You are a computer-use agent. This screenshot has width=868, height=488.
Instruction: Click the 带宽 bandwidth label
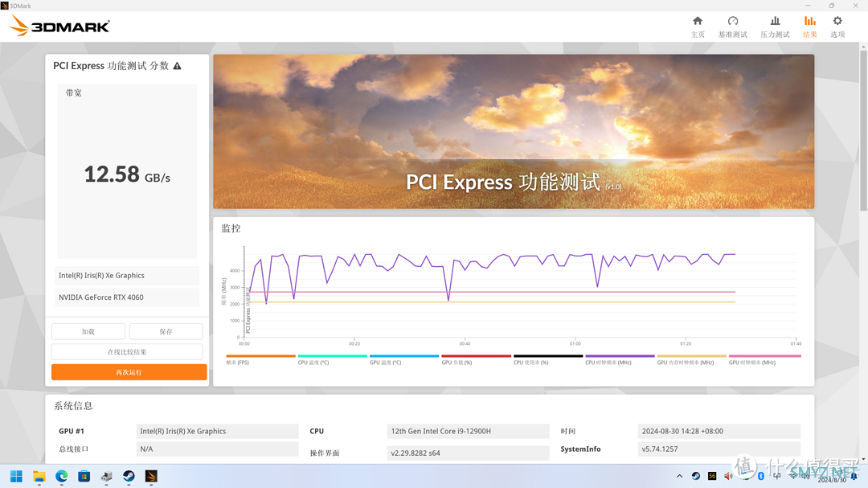coord(74,93)
